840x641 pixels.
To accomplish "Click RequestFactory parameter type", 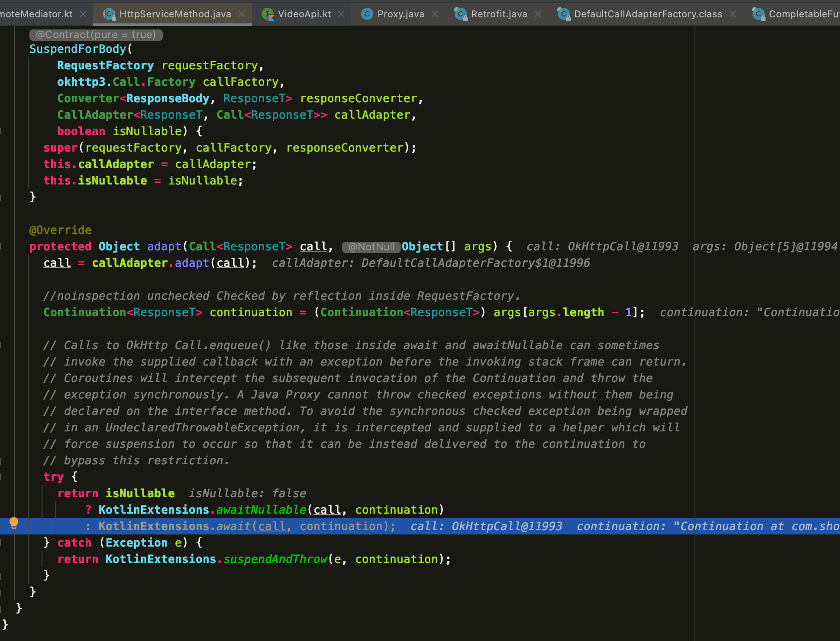I will 105,65.
